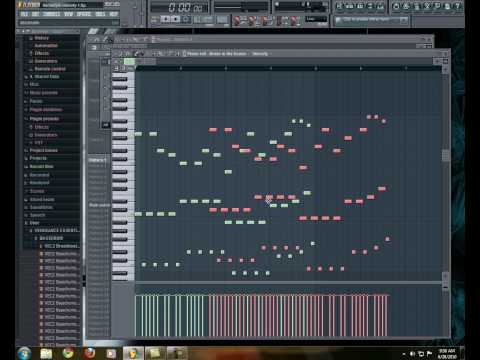Click the system clock in tray
Viewport: 480px width, 360px height.
tap(447, 354)
